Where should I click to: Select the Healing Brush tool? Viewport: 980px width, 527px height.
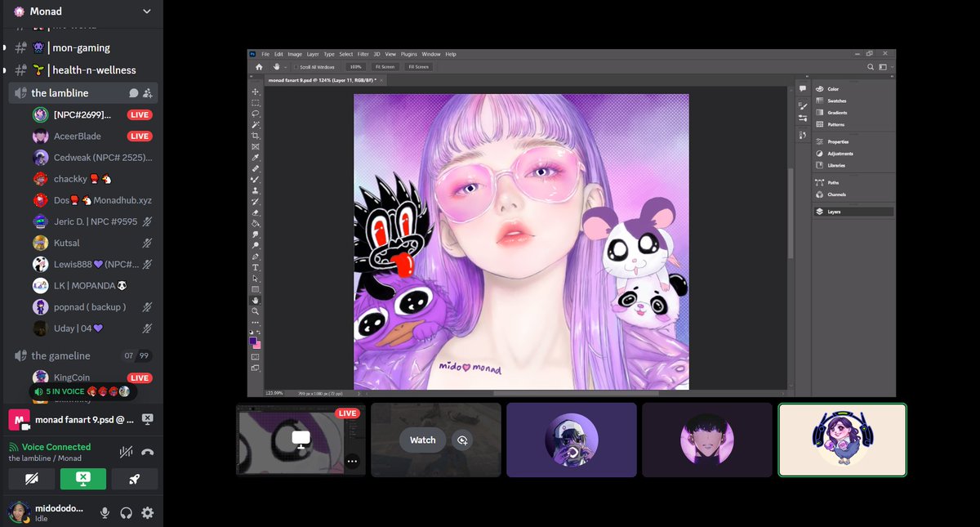pos(256,168)
